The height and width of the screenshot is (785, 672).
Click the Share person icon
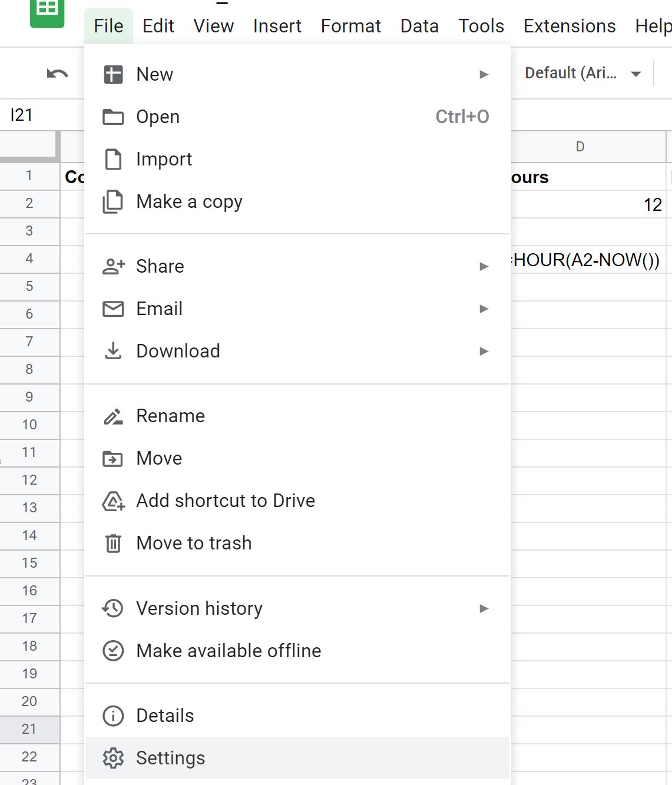click(113, 266)
